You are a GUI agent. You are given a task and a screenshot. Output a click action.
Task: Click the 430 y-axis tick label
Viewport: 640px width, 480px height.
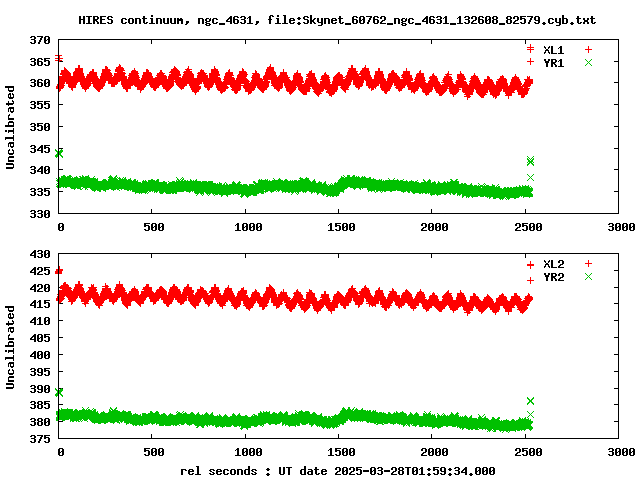coord(40,254)
